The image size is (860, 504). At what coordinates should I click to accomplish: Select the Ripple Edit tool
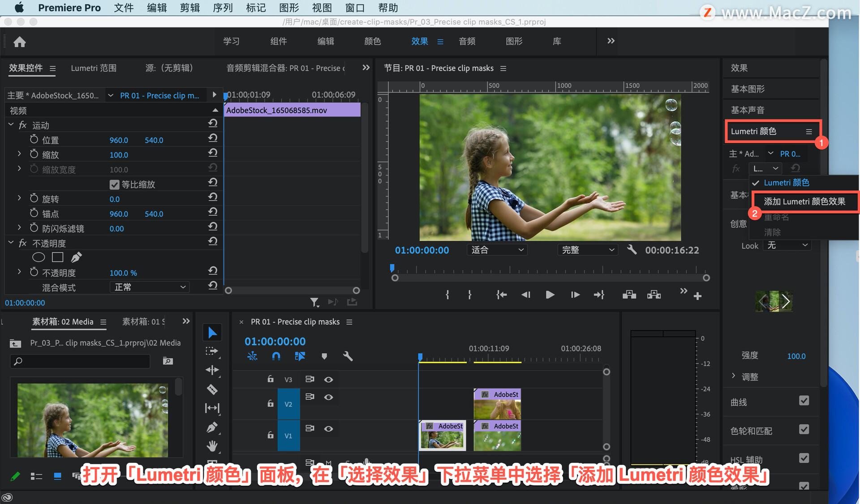point(212,370)
